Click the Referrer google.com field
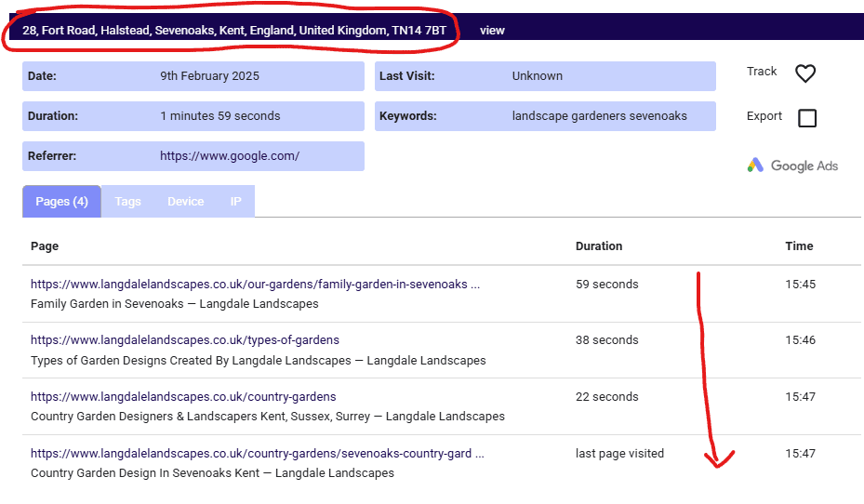The image size is (864, 504). click(x=229, y=156)
